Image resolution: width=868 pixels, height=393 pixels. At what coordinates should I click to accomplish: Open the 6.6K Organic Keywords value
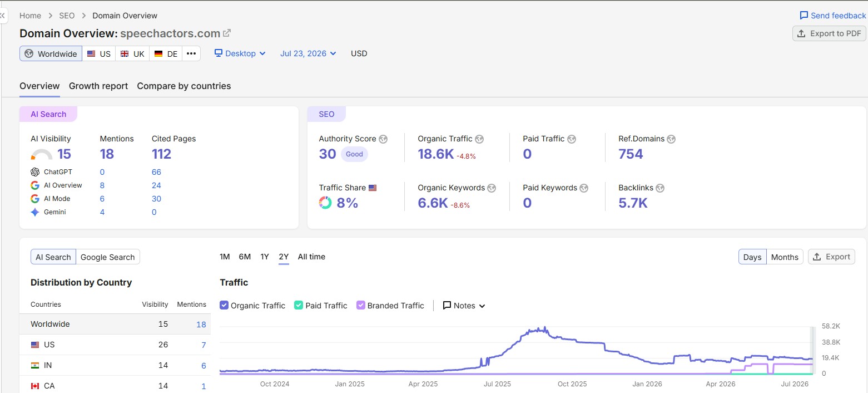click(433, 203)
